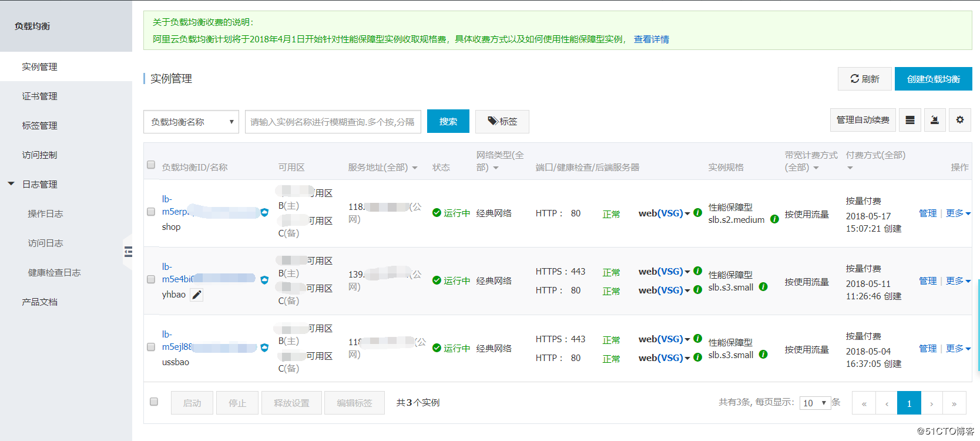The width and height of the screenshot is (980, 441).
Task: Click info icon beside yhbao slb.s3.small
Action: [x=763, y=287]
